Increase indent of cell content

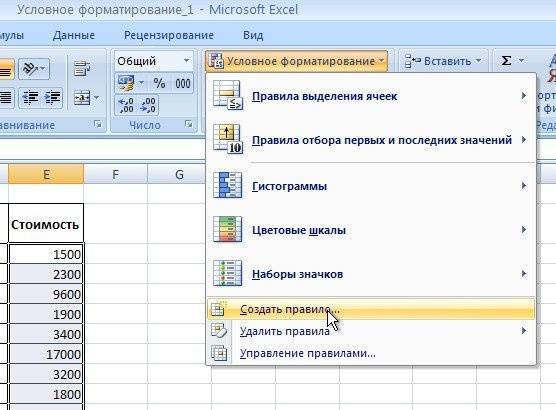pos(52,98)
